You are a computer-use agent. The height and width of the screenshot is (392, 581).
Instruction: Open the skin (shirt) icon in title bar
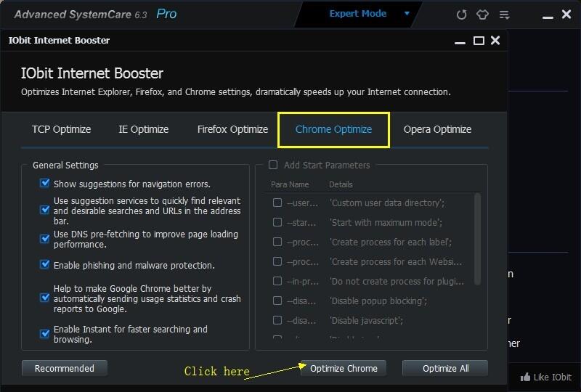pos(482,15)
